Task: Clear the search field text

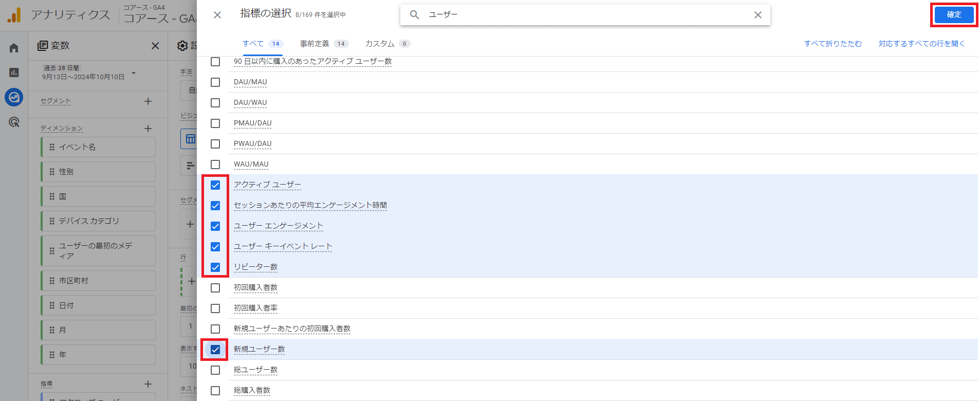Action: 757,15
